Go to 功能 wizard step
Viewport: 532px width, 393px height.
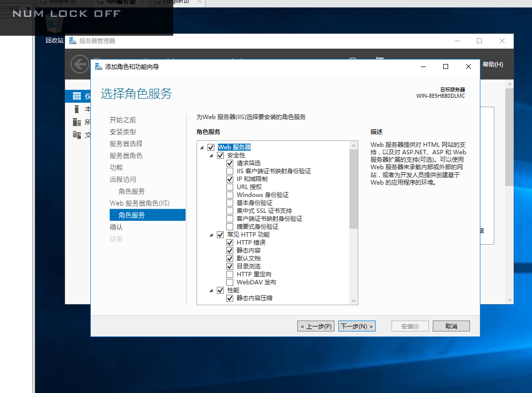[116, 167]
